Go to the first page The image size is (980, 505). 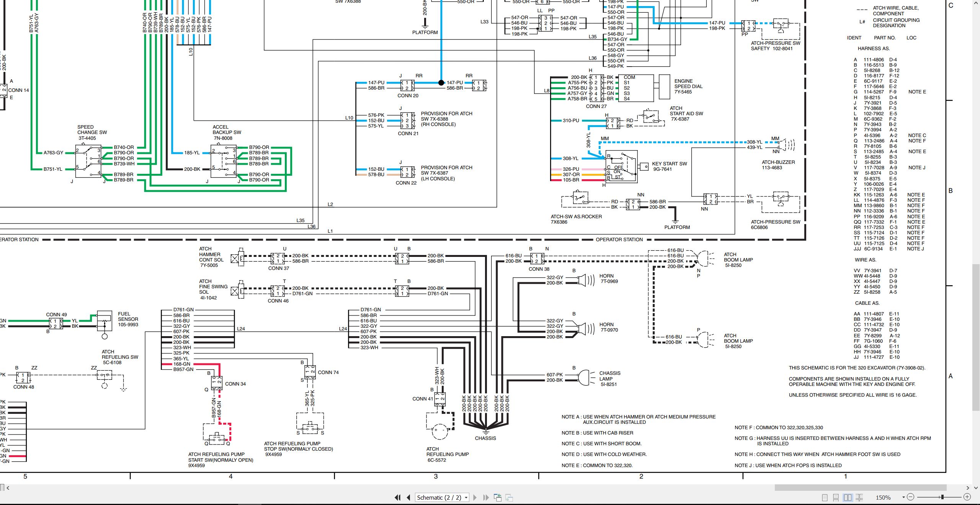click(398, 497)
